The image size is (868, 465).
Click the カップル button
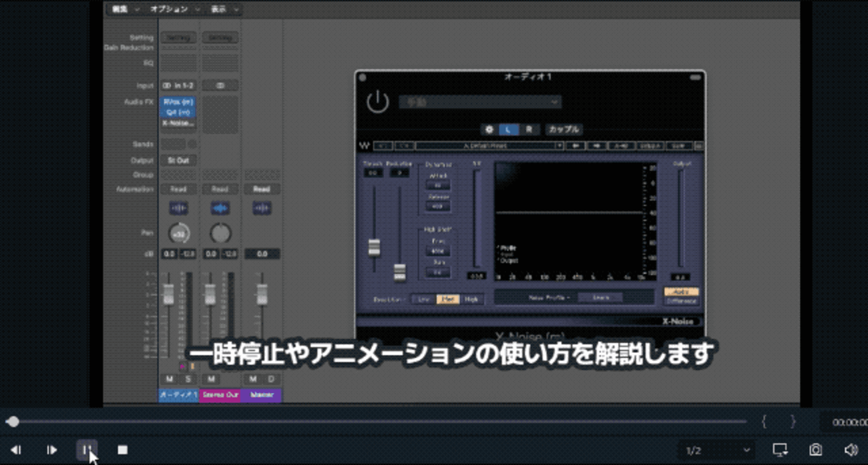[565, 129]
